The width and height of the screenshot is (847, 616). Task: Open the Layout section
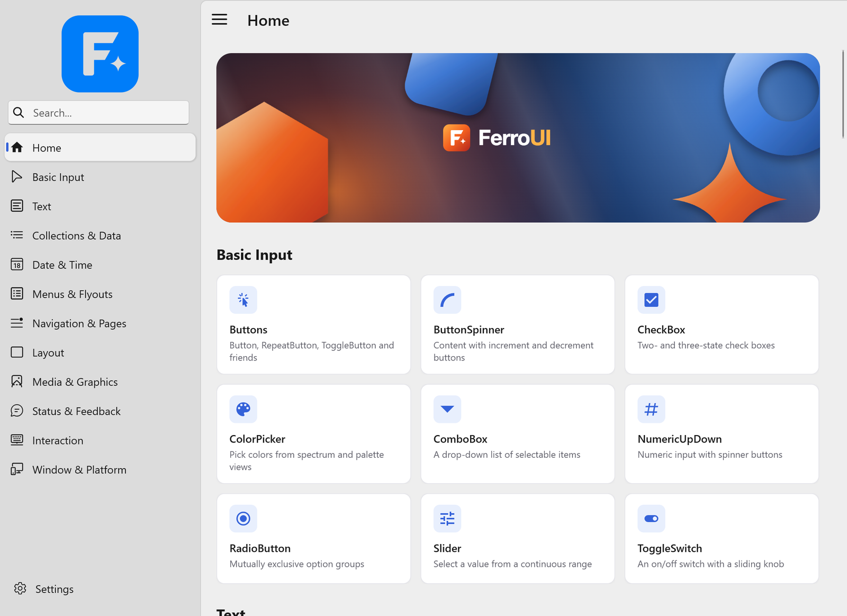coord(100,352)
